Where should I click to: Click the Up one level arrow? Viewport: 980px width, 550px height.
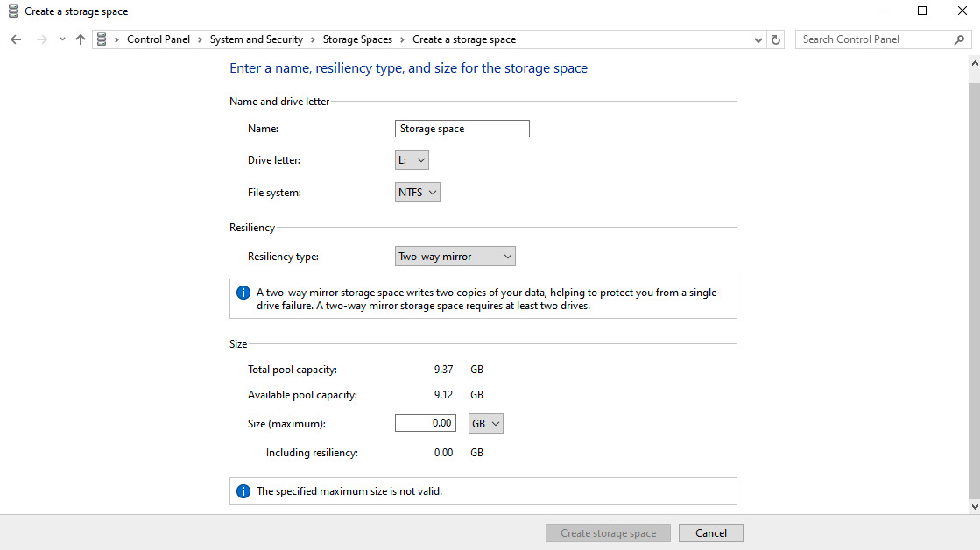[x=81, y=39]
